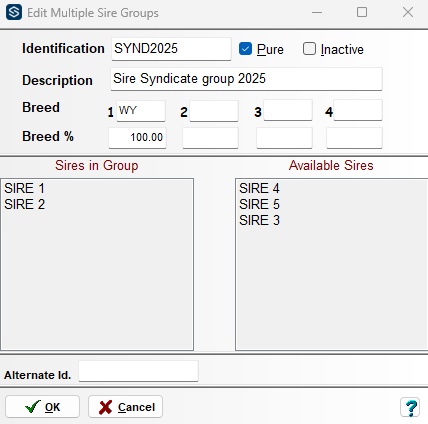Focus the Alternate Id. input box

coord(139,371)
